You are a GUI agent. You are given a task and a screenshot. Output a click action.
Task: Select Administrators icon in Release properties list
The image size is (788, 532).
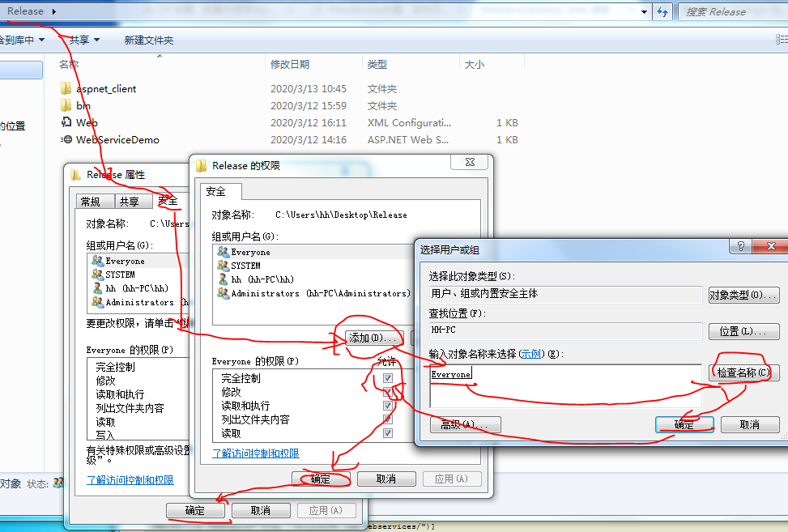(x=97, y=301)
